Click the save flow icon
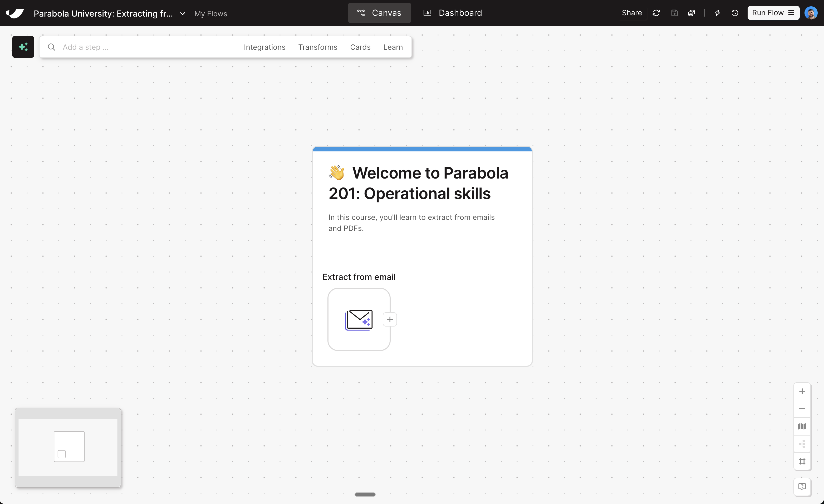The height and width of the screenshot is (504, 824). [x=674, y=13]
